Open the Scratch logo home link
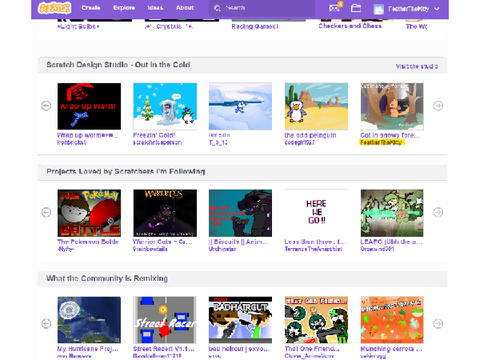The width and height of the screenshot is (480, 360). (x=54, y=8)
